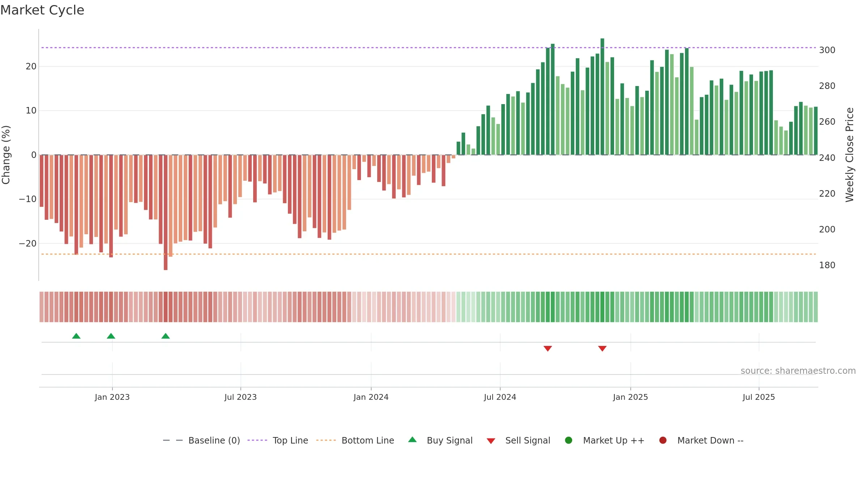Click the Buy Signal legend entry

(440, 440)
